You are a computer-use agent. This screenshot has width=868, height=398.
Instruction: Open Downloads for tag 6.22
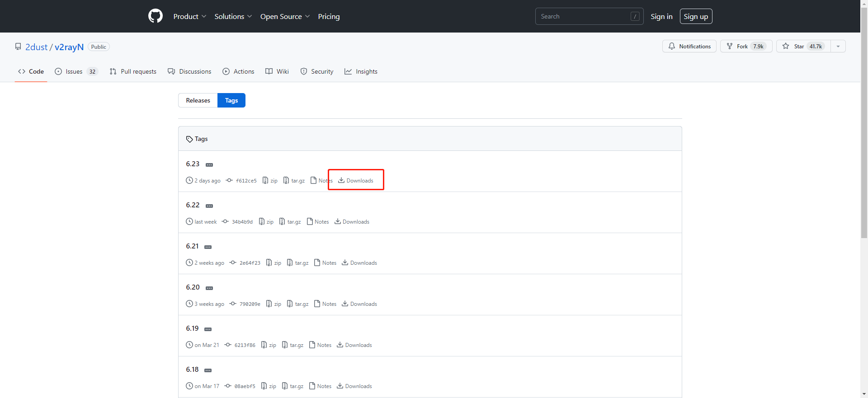tap(352, 222)
